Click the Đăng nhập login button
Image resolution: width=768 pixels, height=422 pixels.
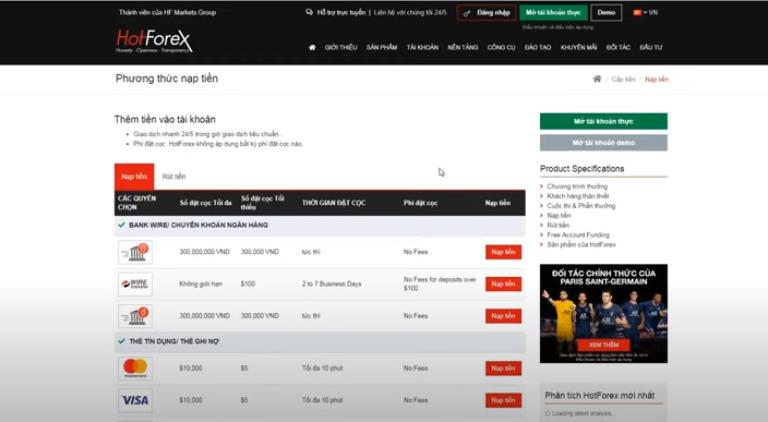[x=487, y=13]
